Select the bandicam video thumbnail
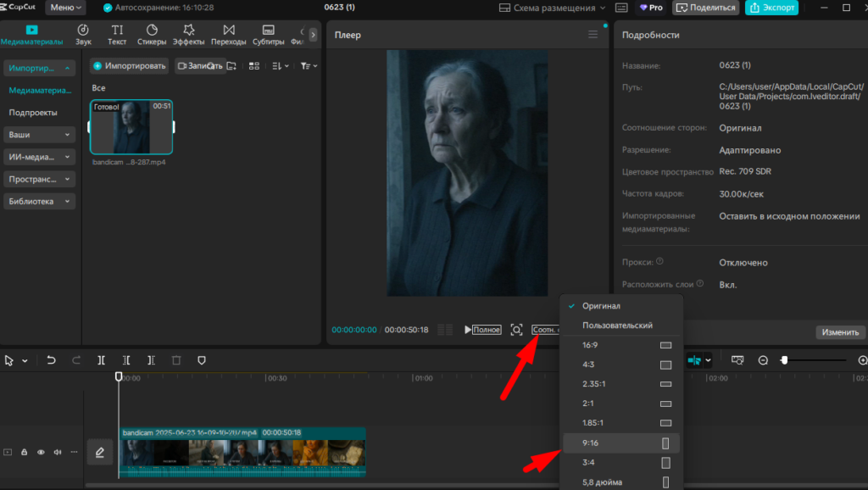Viewport: 868px width, 490px height. (131, 127)
